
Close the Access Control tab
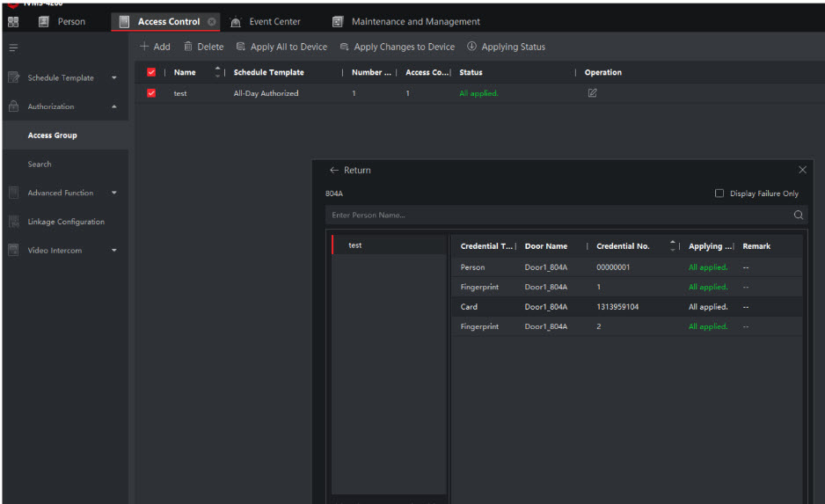212,22
